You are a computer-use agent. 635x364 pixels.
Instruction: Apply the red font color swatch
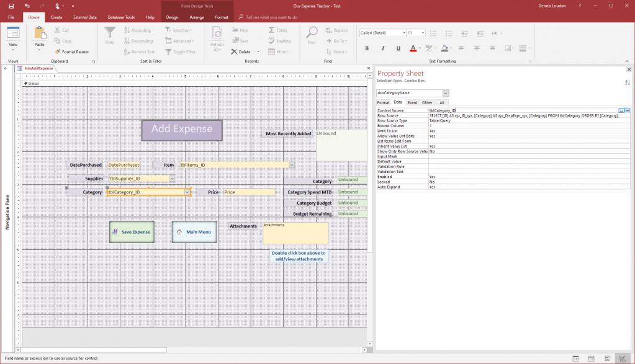tap(413, 48)
